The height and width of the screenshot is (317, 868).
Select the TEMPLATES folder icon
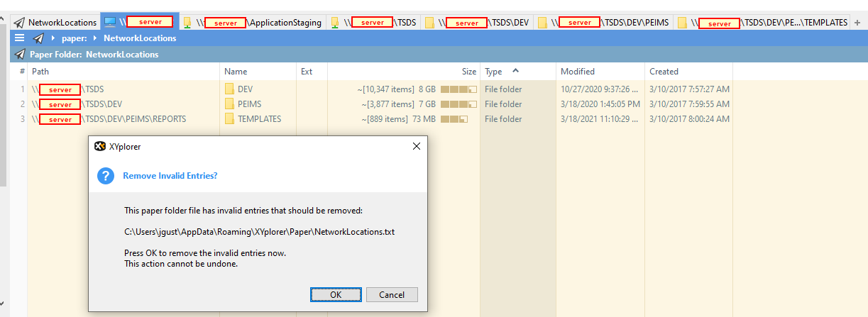point(230,119)
